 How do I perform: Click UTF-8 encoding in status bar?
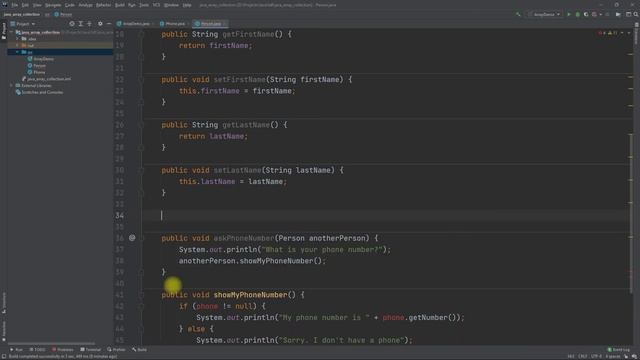click(x=596, y=356)
